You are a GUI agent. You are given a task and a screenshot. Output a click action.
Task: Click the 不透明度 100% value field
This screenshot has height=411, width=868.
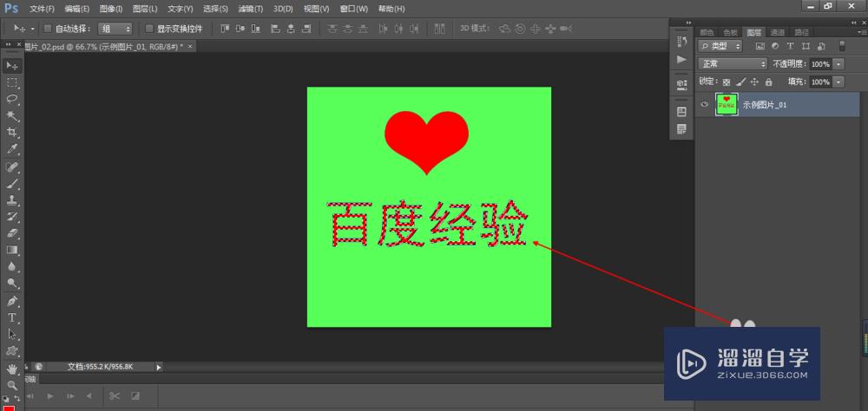pyautogui.click(x=821, y=64)
